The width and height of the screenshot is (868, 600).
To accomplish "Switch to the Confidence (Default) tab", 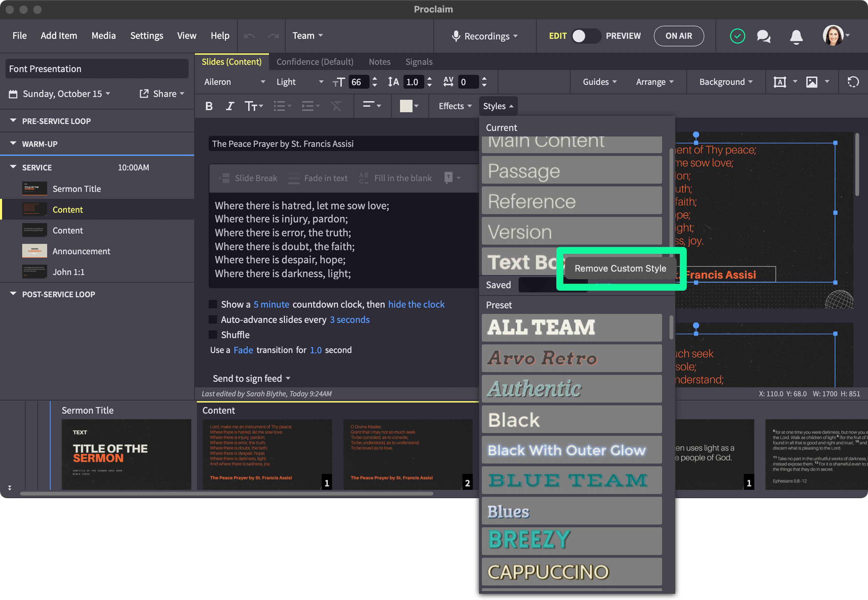I will click(x=315, y=62).
